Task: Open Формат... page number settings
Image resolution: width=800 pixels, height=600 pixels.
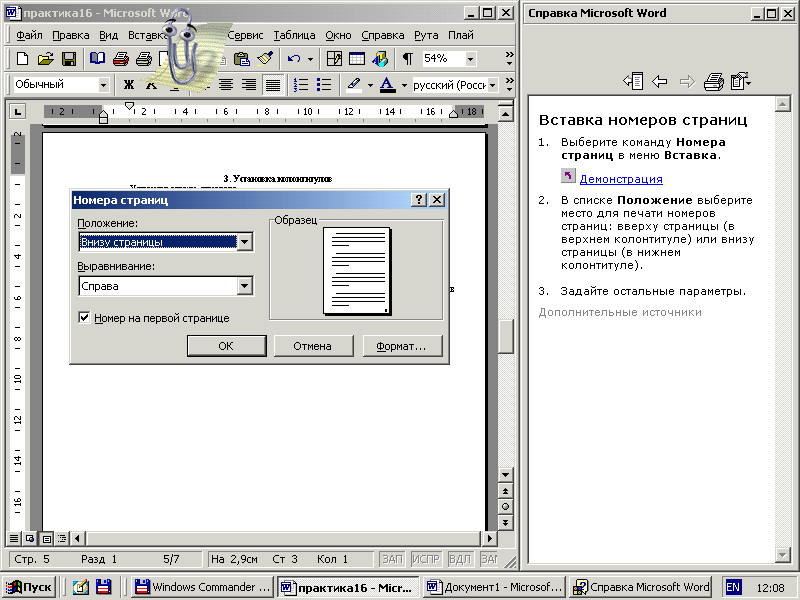Action: (x=402, y=346)
